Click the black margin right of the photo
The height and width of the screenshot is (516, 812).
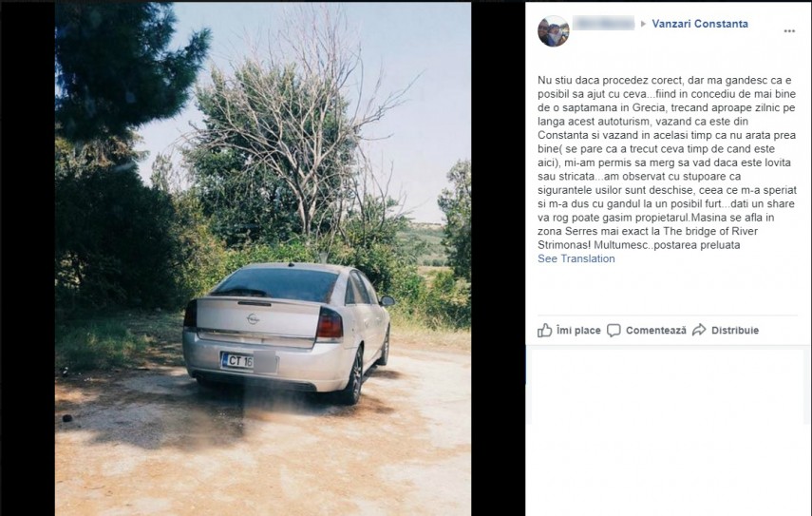(x=498, y=258)
